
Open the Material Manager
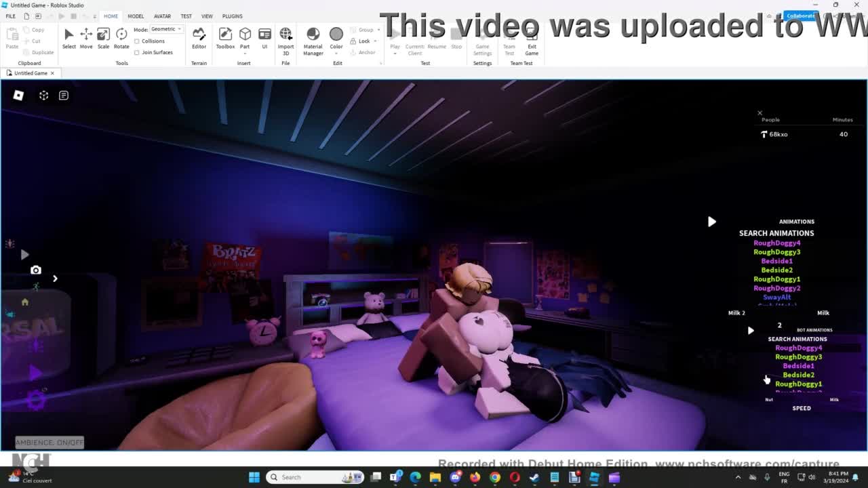[313, 39]
